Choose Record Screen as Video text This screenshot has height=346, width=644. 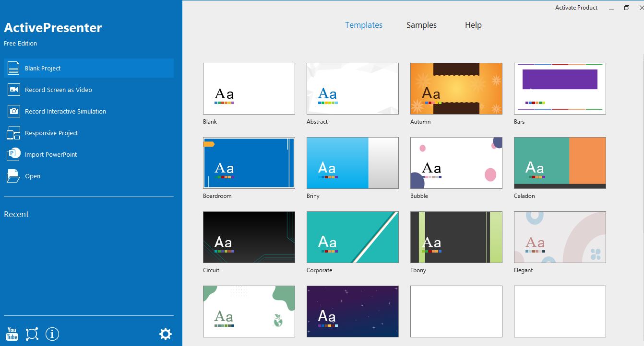coord(59,90)
